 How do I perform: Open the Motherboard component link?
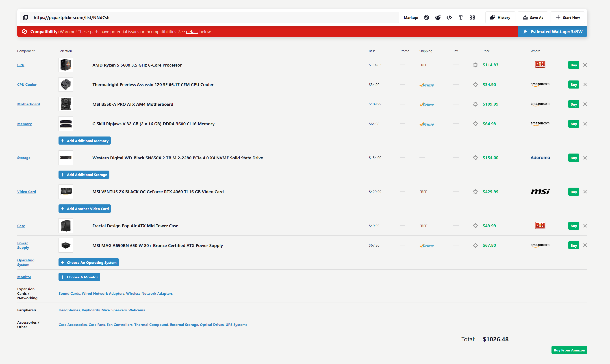(28, 104)
